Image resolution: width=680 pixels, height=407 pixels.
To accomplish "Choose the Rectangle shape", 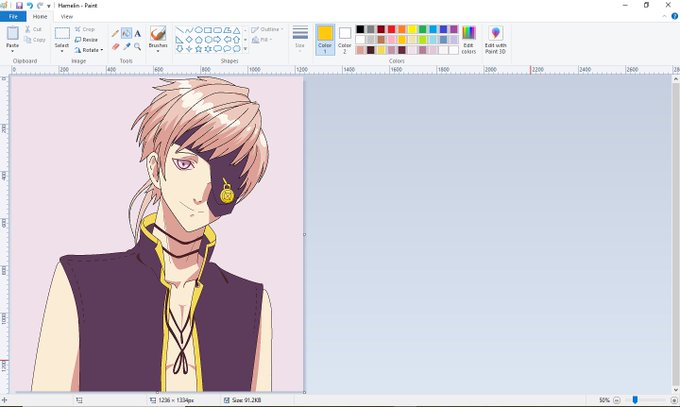I will coord(208,30).
